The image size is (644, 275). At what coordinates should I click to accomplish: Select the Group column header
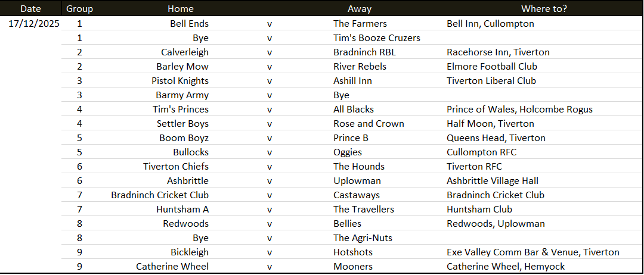coord(80,8)
